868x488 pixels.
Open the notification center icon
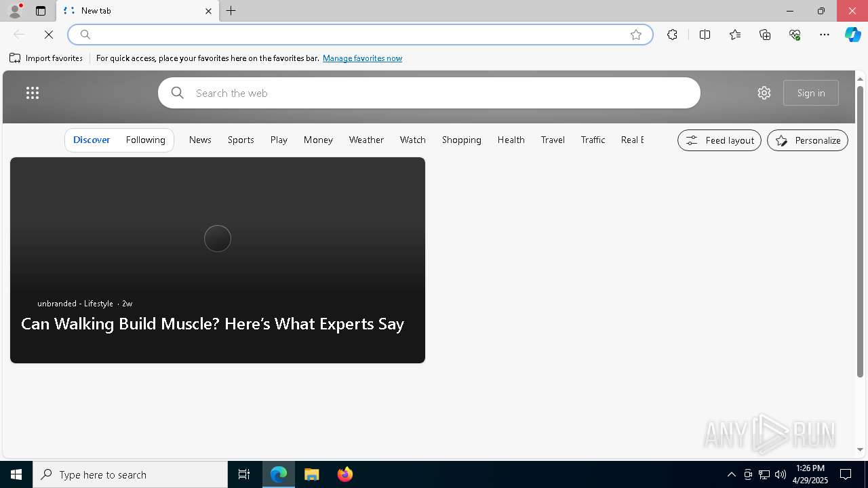coord(846,474)
